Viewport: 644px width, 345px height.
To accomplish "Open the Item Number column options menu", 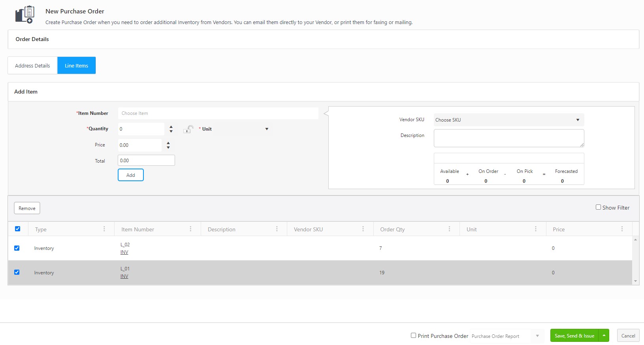I will 190,229.
